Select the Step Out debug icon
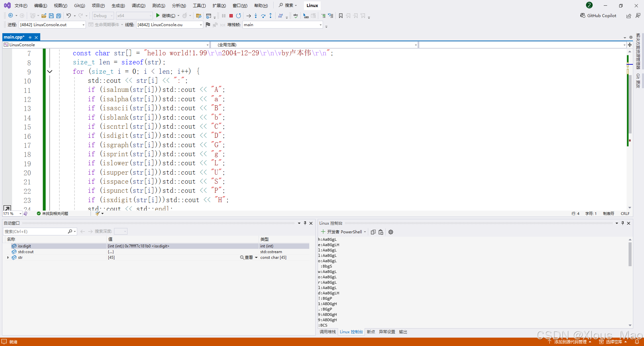 [271, 16]
